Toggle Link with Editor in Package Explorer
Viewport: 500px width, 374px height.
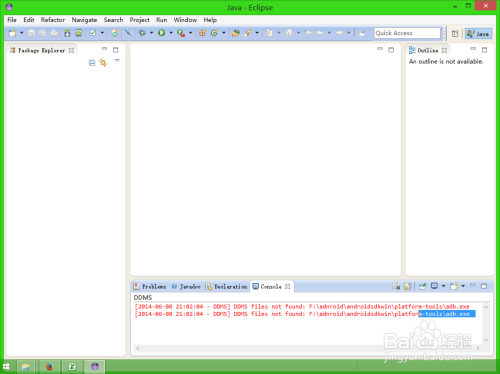(x=103, y=63)
